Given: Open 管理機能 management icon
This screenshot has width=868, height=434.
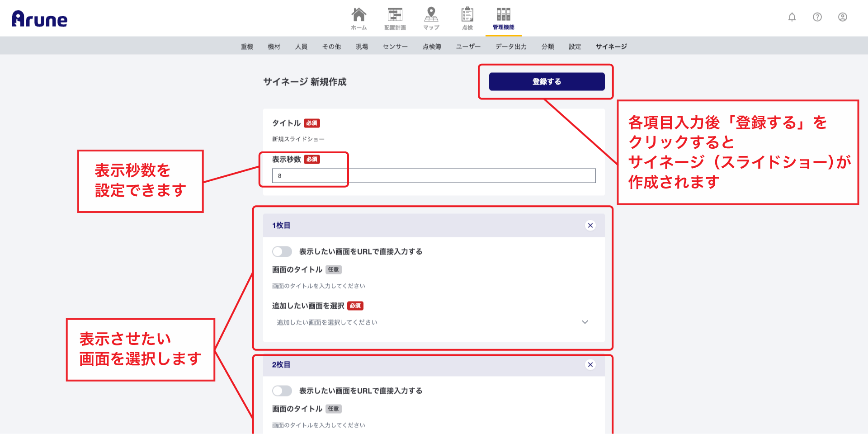Looking at the screenshot, I should 504,19.
